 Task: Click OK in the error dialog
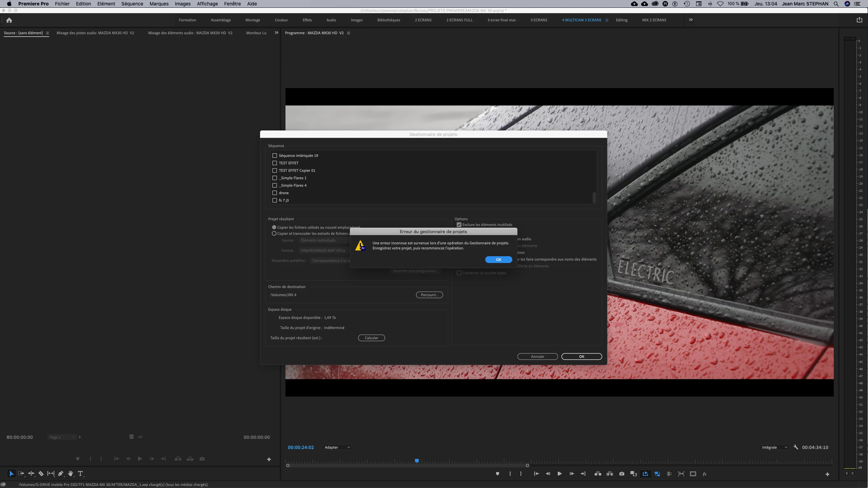(498, 260)
